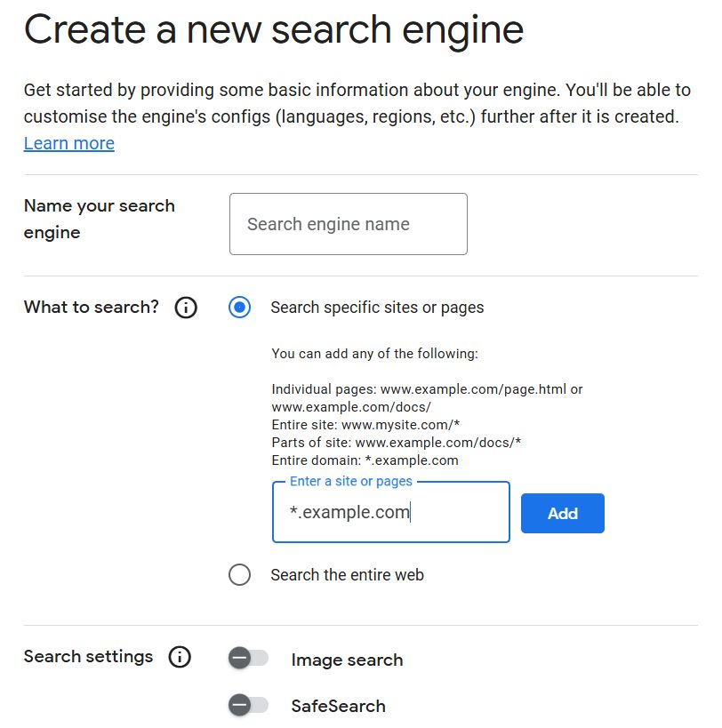Click the What to search? label text
Viewport: 722px width, 728px height.
(91, 307)
